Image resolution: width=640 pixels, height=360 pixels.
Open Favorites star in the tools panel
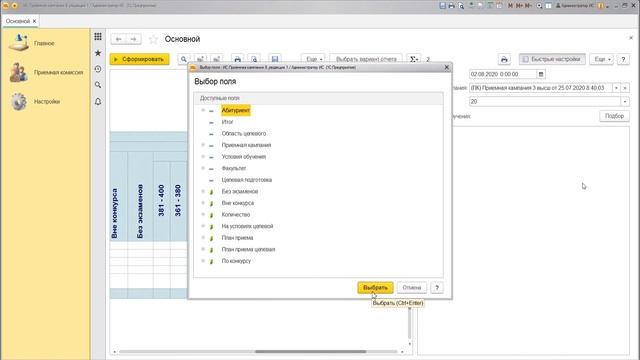98,53
